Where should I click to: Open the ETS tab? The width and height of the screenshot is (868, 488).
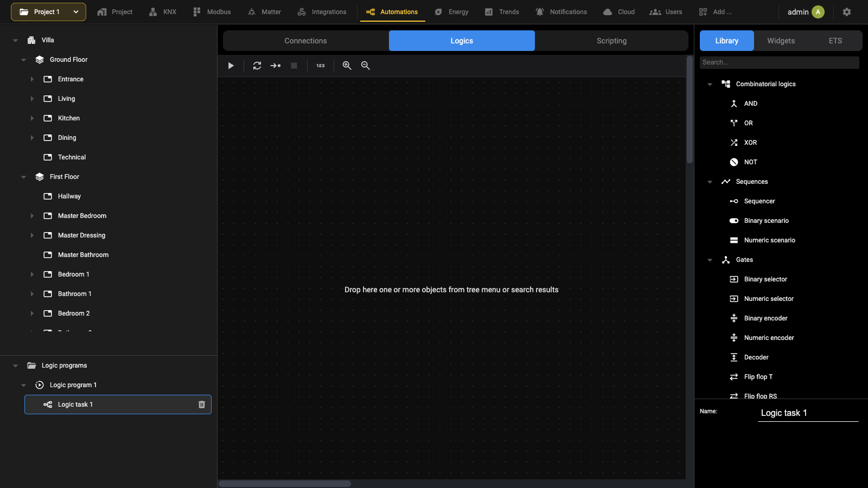[x=835, y=41]
